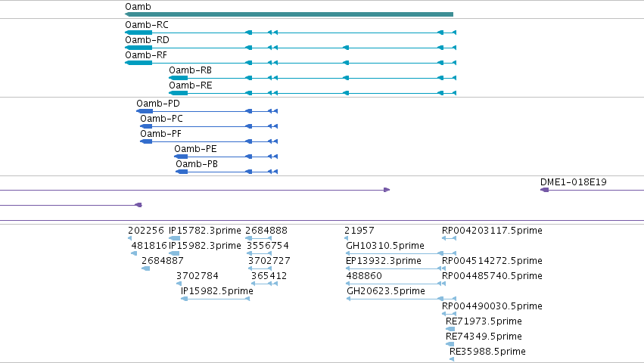Image resolution: width=644 pixels, height=363 pixels.
Task: Click the RP004490030.5prime label
Action: [x=492, y=307]
